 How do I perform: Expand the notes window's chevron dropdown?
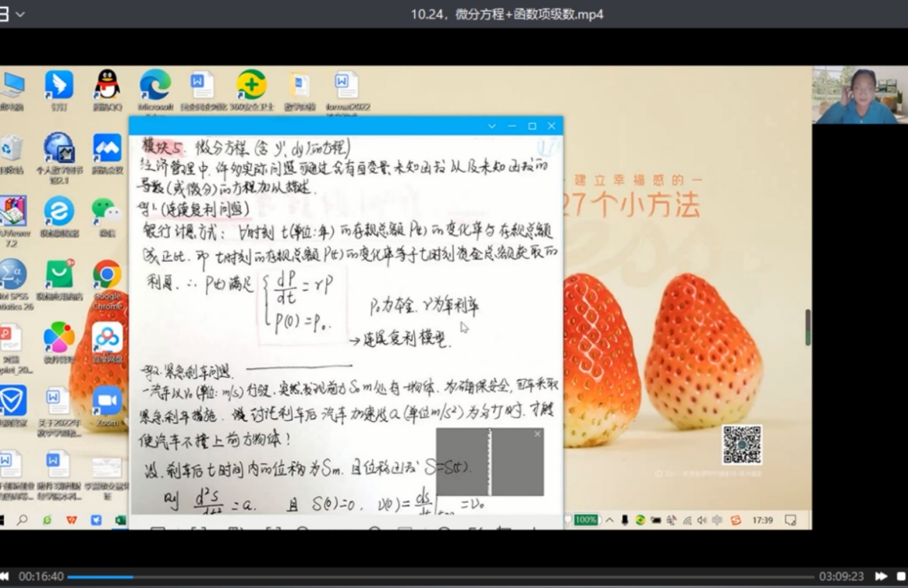pos(491,126)
